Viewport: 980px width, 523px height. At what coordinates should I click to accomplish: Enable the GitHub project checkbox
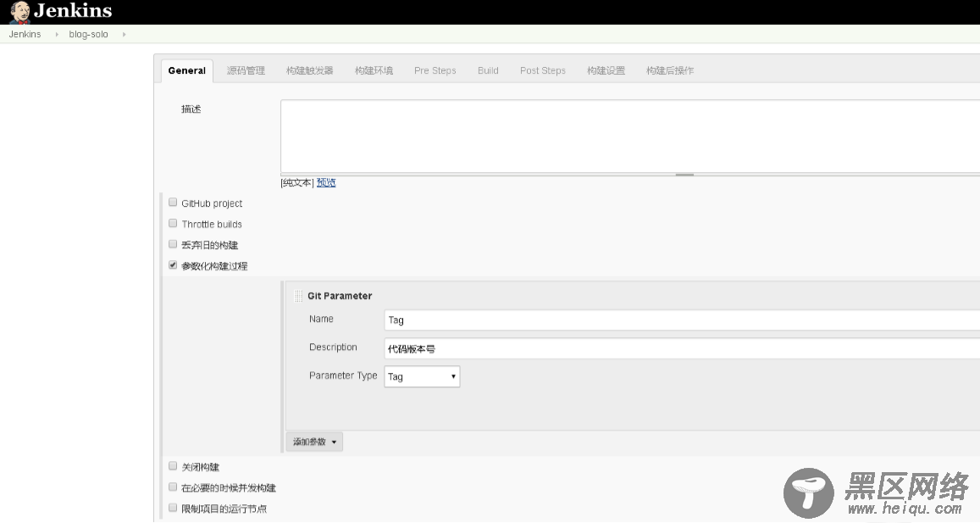[x=173, y=202]
